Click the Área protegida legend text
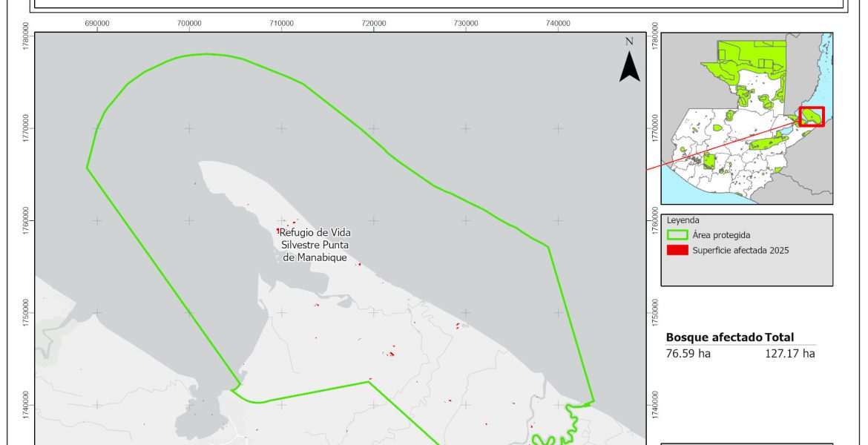Viewport: 868px width, 445px height. [723, 235]
